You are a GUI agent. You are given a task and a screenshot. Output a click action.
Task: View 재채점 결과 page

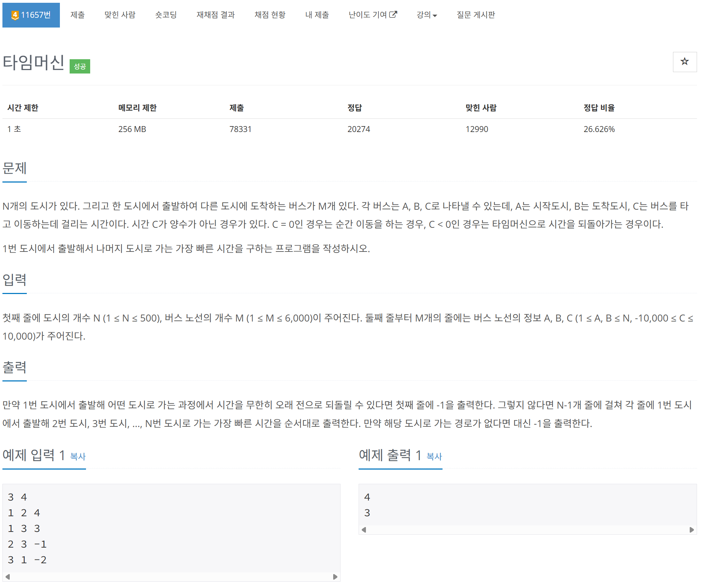(x=216, y=15)
